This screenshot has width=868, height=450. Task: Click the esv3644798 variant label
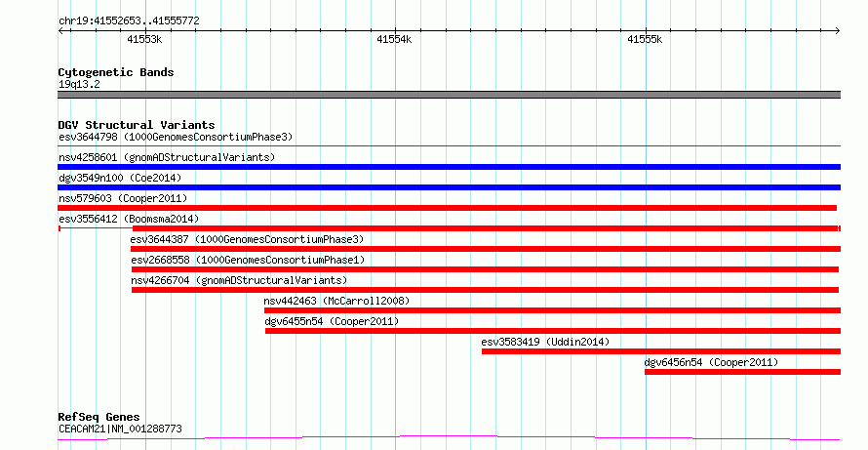pos(176,137)
